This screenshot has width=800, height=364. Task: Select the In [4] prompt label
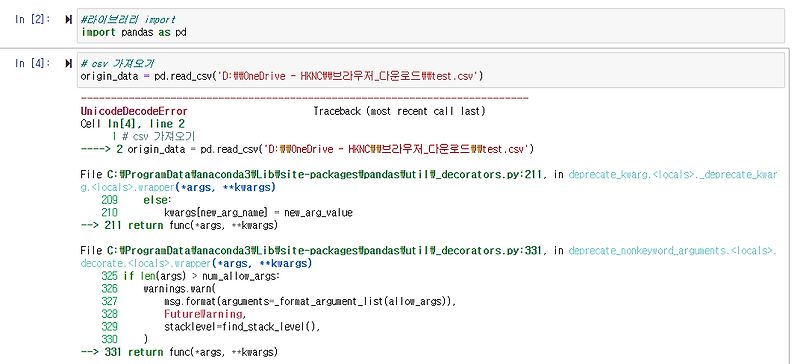click(x=33, y=64)
